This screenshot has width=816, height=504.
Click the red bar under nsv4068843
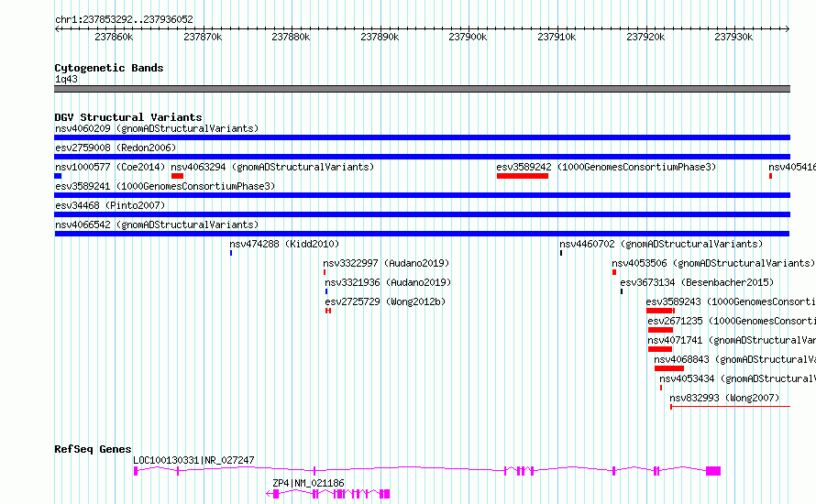pyautogui.click(x=669, y=368)
